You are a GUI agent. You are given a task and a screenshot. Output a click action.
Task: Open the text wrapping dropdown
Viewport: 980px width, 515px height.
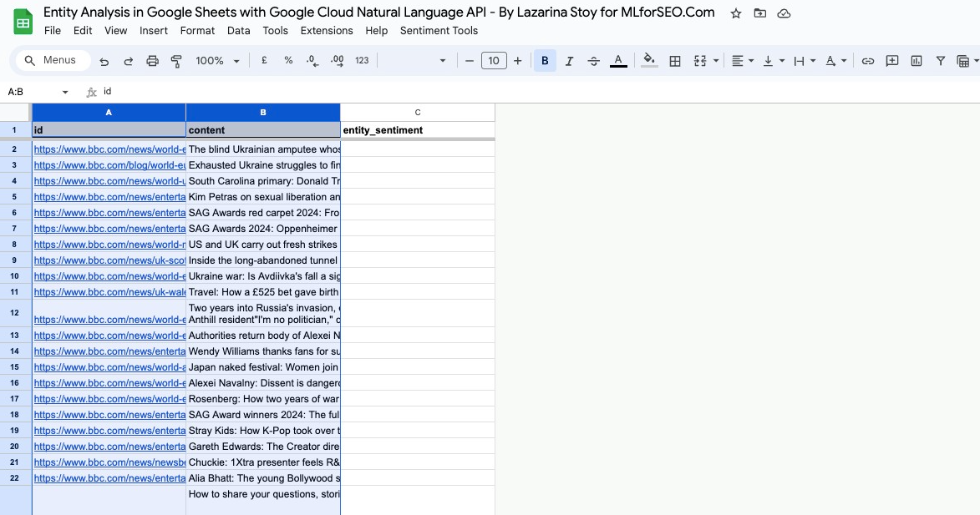(805, 61)
